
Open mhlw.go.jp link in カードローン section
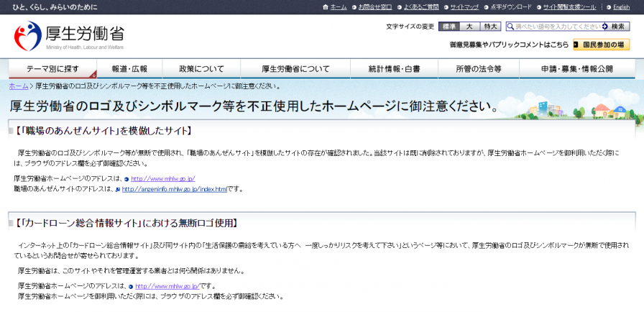(167, 286)
